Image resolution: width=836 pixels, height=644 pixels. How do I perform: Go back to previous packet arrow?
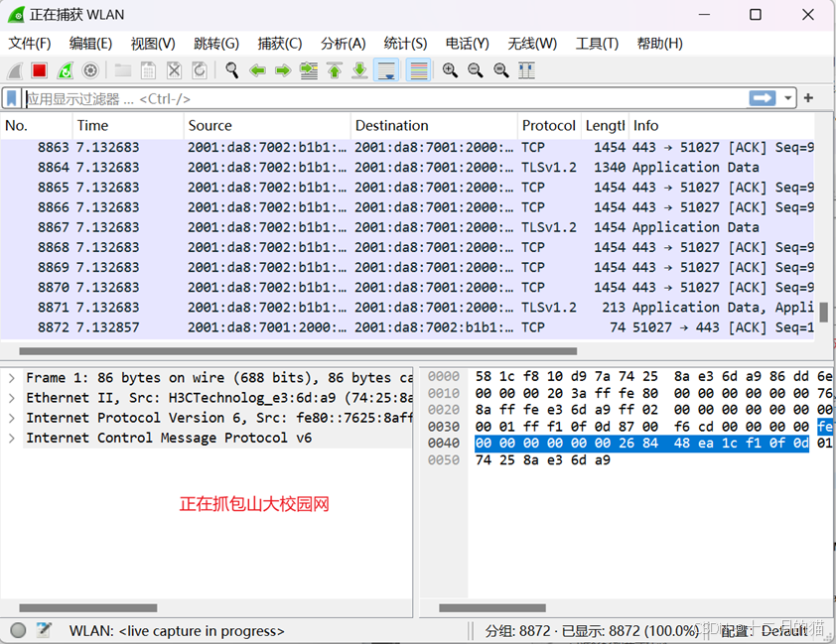click(257, 70)
